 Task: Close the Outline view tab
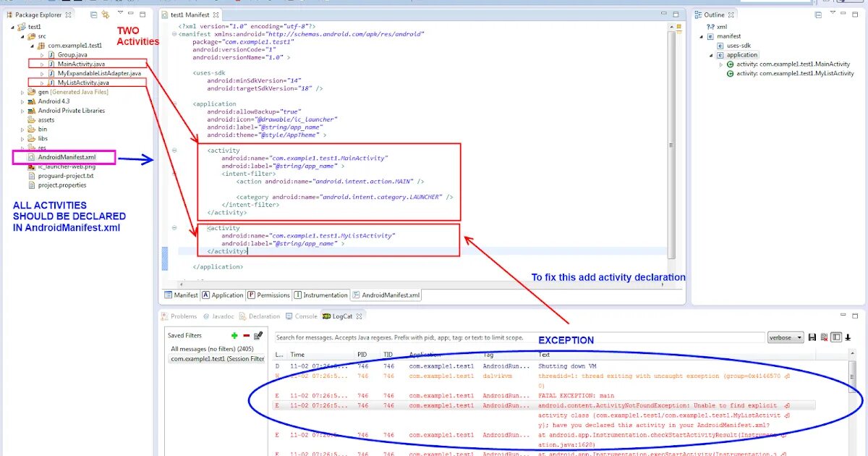click(x=731, y=14)
